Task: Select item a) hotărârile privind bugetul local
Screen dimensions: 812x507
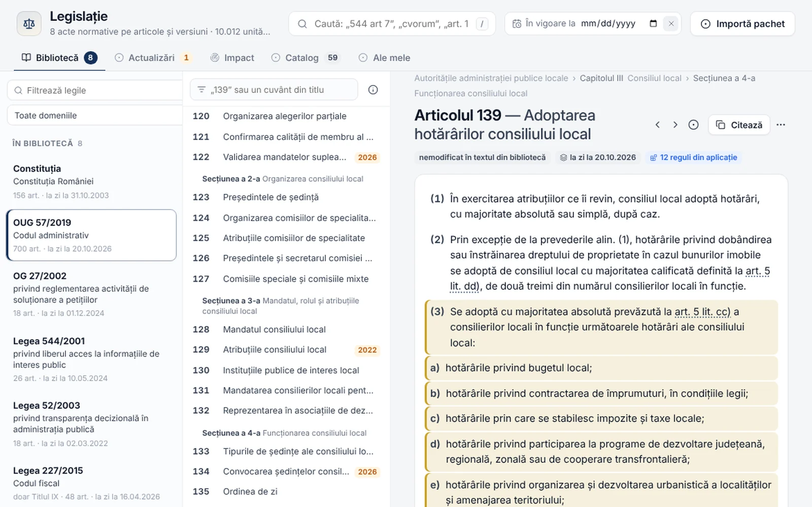Action: 602,368
